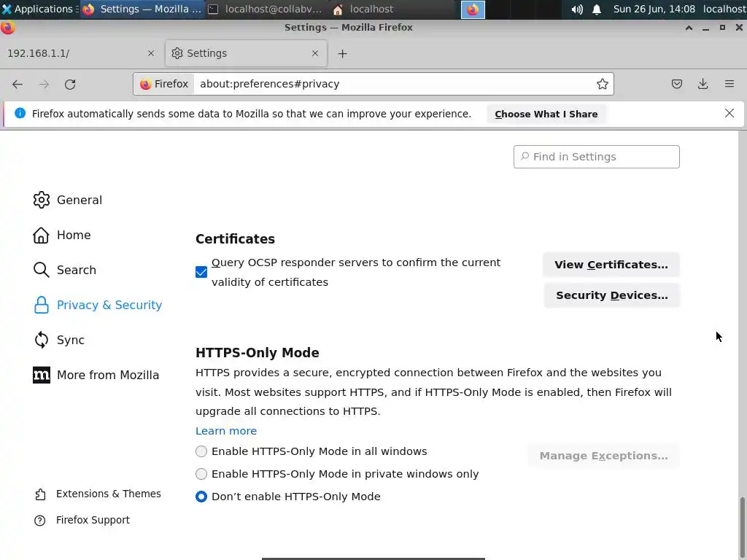Click the volume icon in system tray
747x560 pixels.
tap(577, 9)
